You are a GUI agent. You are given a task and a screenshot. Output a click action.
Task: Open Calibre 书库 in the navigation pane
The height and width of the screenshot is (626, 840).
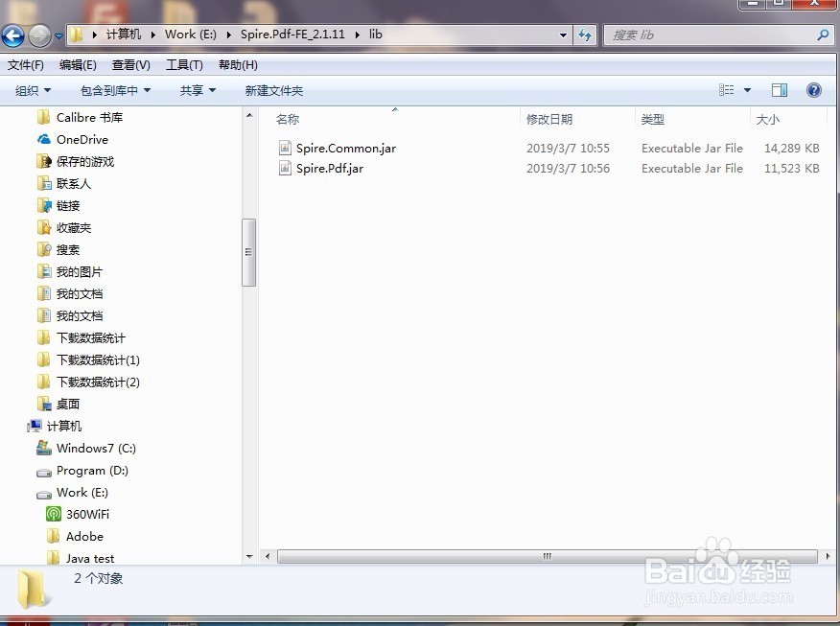click(x=89, y=117)
